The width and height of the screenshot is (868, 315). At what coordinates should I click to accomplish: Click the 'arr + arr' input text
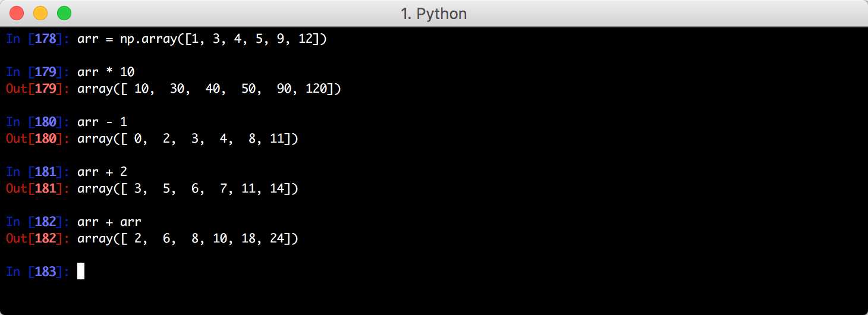pyautogui.click(x=109, y=222)
